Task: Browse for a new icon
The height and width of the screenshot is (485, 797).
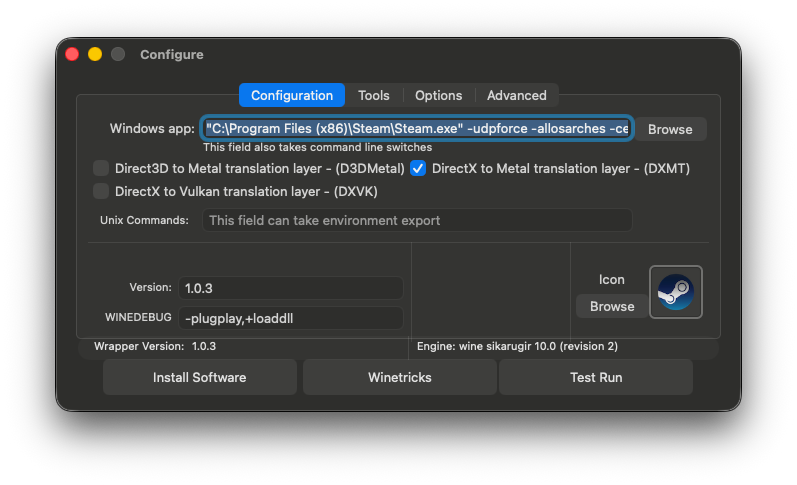Action: pyautogui.click(x=612, y=306)
